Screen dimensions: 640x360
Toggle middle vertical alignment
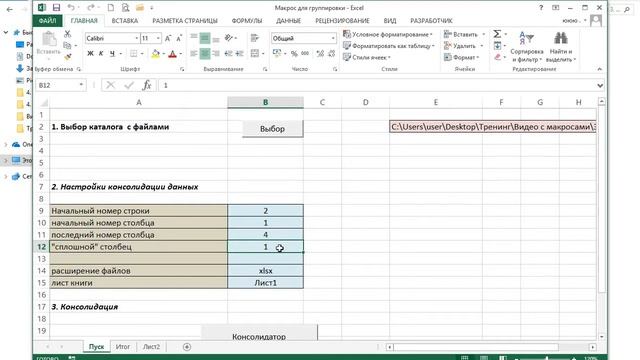click(x=205, y=38)
